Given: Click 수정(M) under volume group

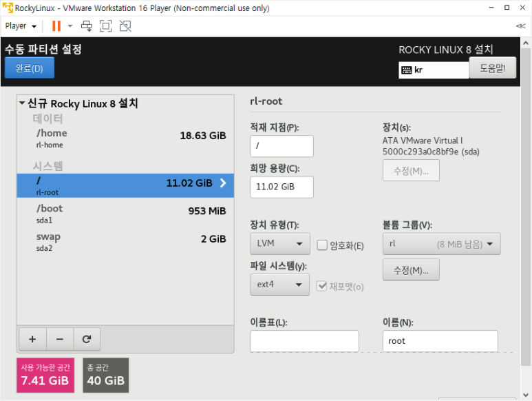Looking at the screenshot, I should pos(411,270).
